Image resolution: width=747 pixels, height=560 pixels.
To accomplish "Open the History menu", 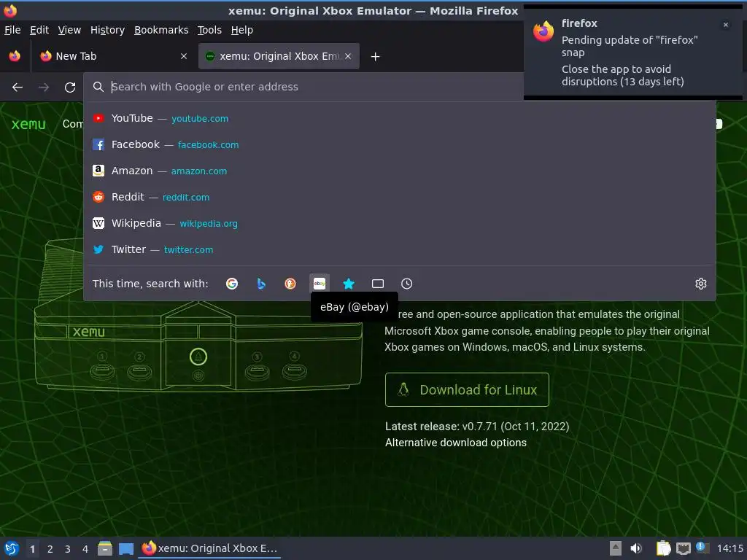I will click(107, 30).
